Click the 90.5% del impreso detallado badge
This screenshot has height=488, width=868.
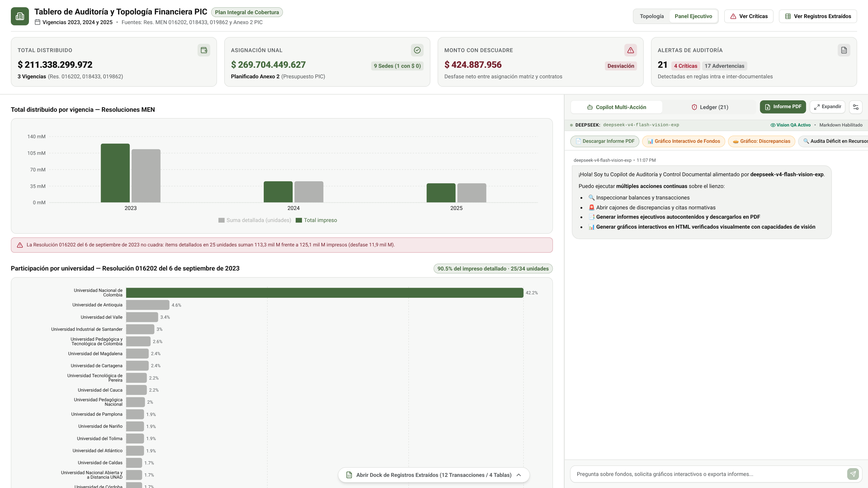pos(493,269)
